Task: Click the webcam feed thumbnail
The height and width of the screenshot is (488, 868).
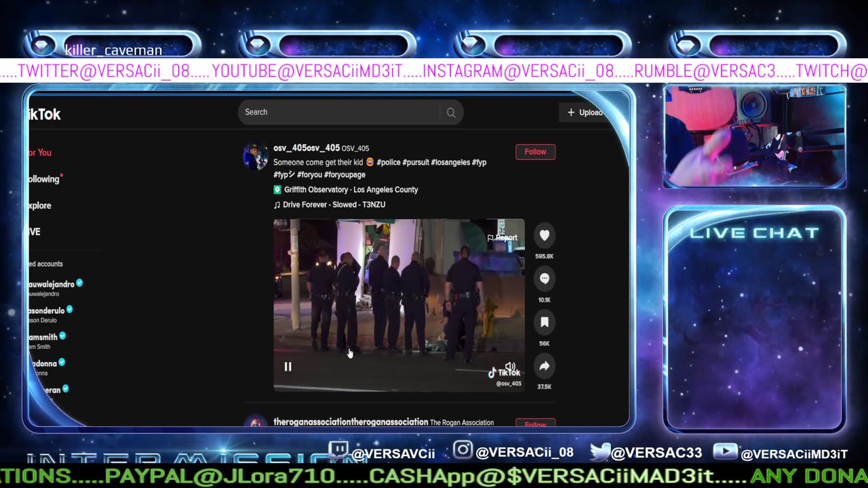Action: [x=755, y=136]
